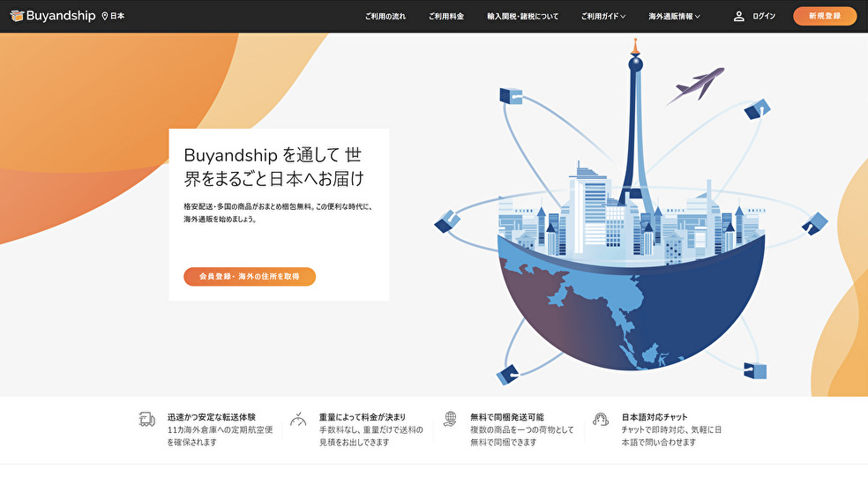This screenshot has height=492, width=868.
Task: Click the ログイン link
Action: click(x=764, y=16)
